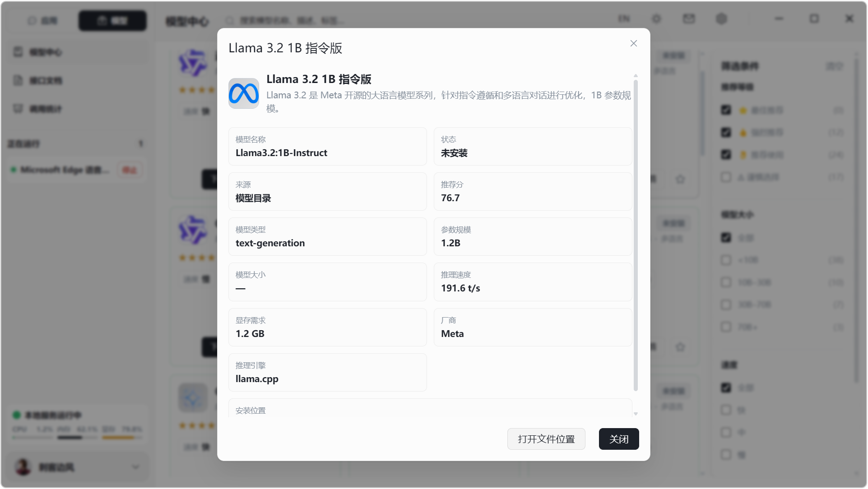The width and height of the screenshot is (868, 489).
Task: Toggle the recommendation checkbox with count (24)
Action: (726, 155)
